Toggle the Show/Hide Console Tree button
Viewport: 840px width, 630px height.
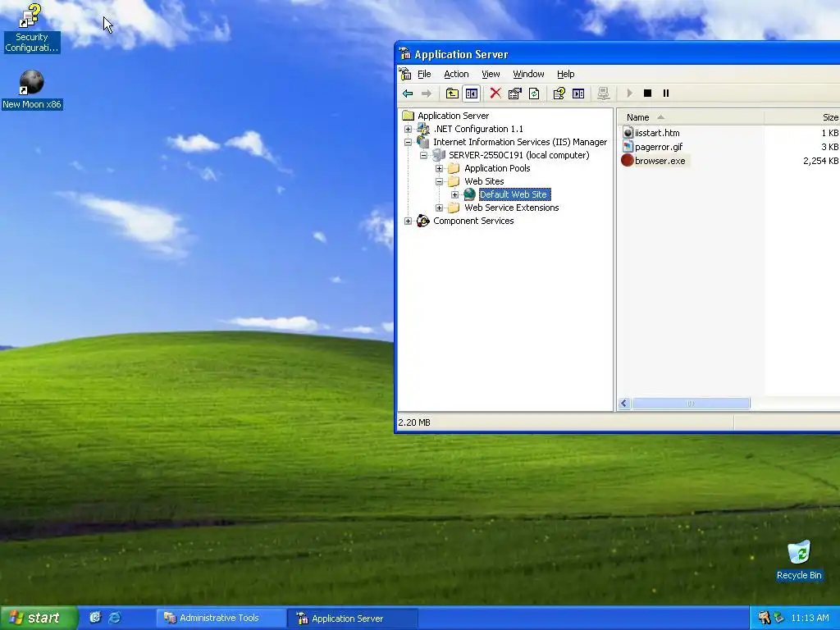472,94
